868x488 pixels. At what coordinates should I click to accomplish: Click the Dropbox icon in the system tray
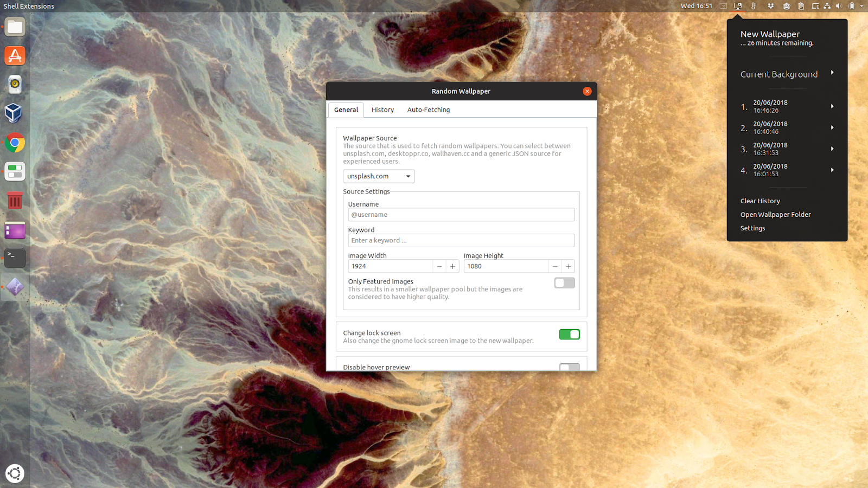[x=771, y=6]
